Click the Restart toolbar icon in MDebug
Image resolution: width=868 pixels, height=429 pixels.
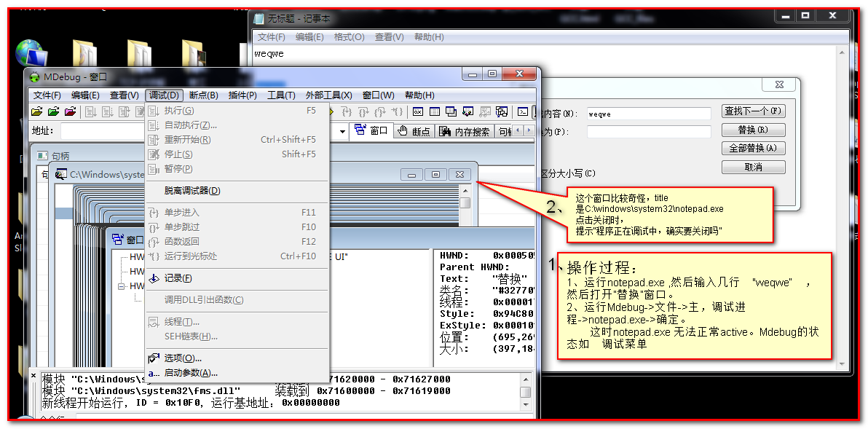point(124,111)
